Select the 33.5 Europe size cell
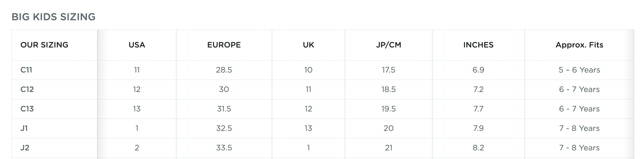 224,148
